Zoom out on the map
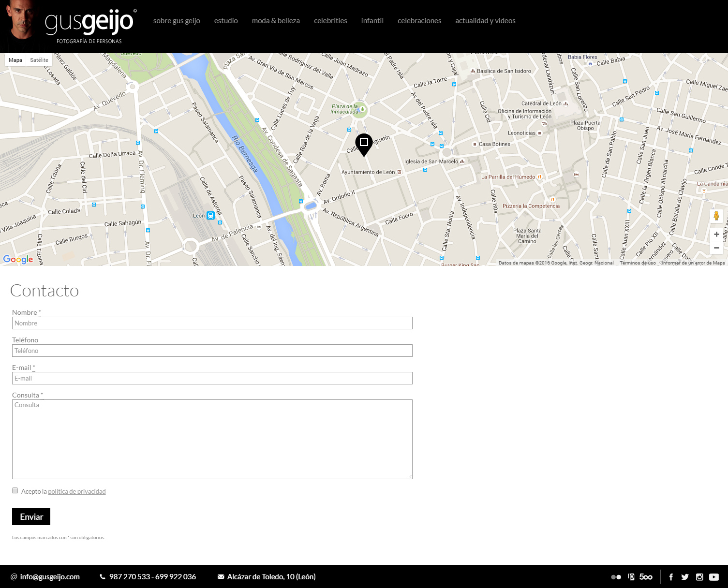 point(716,248)
